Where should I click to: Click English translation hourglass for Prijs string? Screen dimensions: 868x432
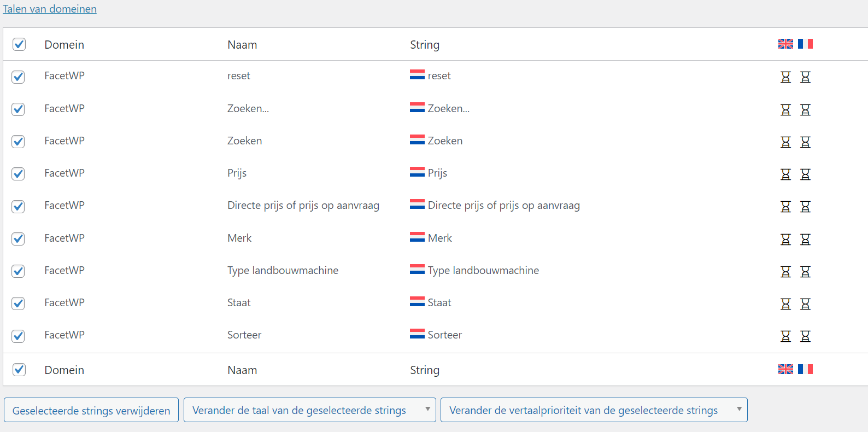point(785,174)
